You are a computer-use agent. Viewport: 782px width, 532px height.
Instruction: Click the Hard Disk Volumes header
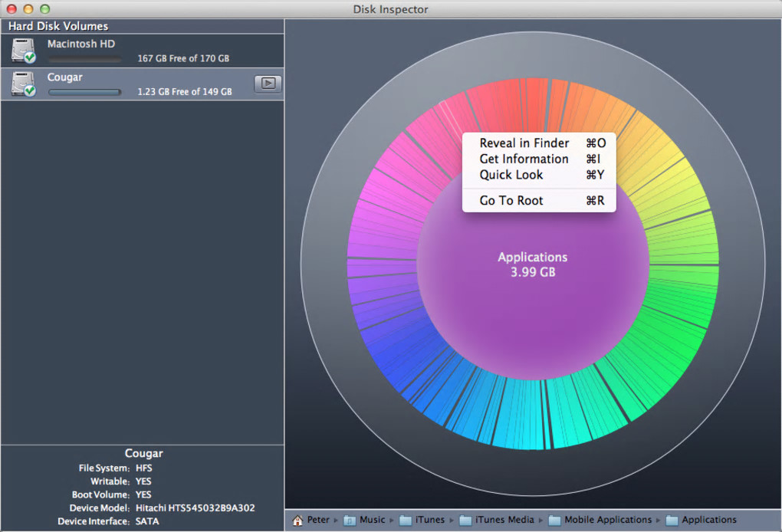58,26
